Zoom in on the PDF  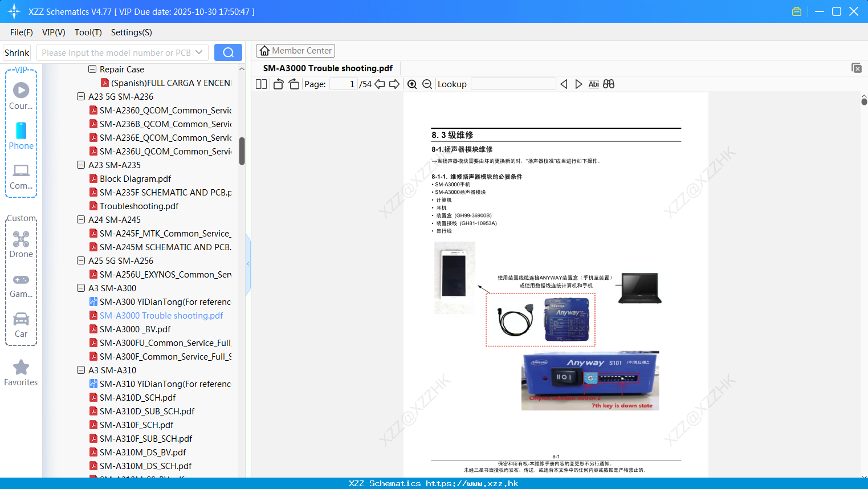coord(412,84)
